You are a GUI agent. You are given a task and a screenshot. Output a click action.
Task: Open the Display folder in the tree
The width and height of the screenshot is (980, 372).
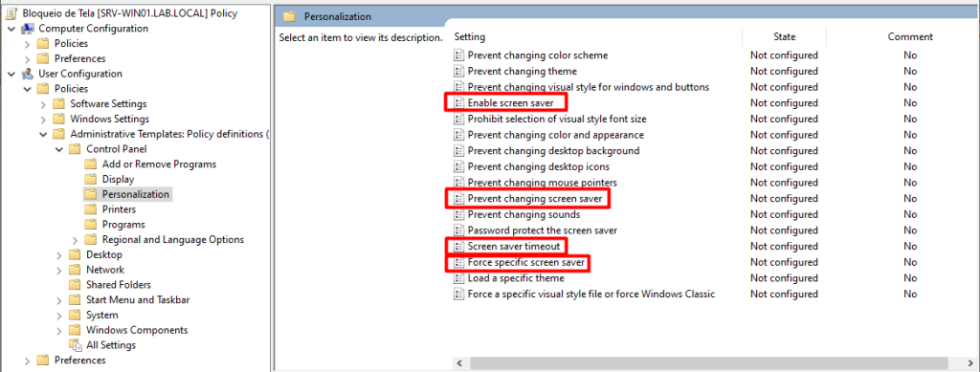(x=118, y=179)
